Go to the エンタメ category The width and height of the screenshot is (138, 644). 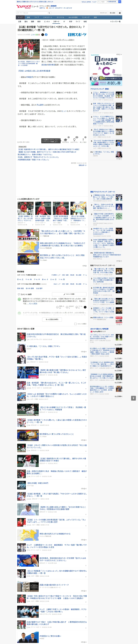47,21
